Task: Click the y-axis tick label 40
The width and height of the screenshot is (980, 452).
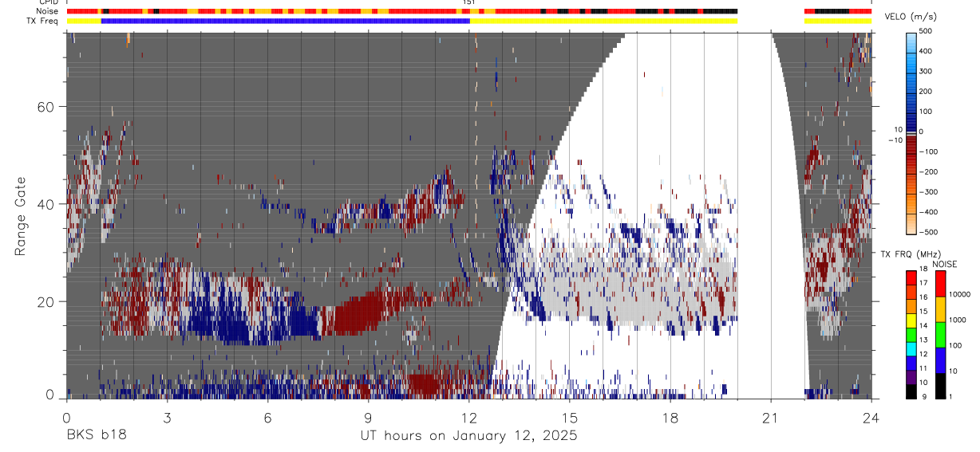Action: click(x=47, y=204)
